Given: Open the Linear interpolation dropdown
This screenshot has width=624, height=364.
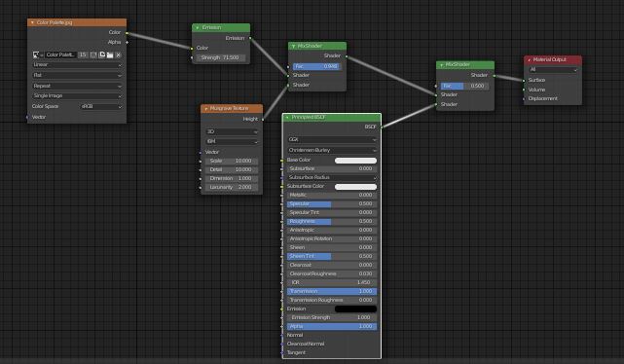Looking at the screenshot, I should [x=77, y=65].
